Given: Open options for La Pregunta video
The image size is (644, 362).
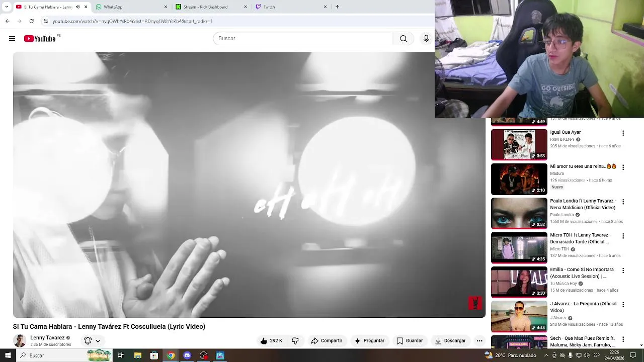Looking at the screenshot, I should pyautogui.click(x=623, y=305).
